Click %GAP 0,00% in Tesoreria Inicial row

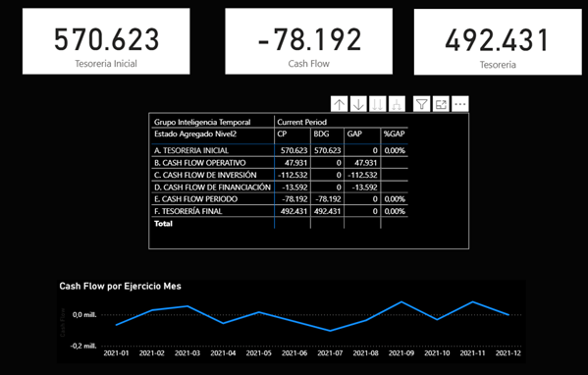click(395, 150)
